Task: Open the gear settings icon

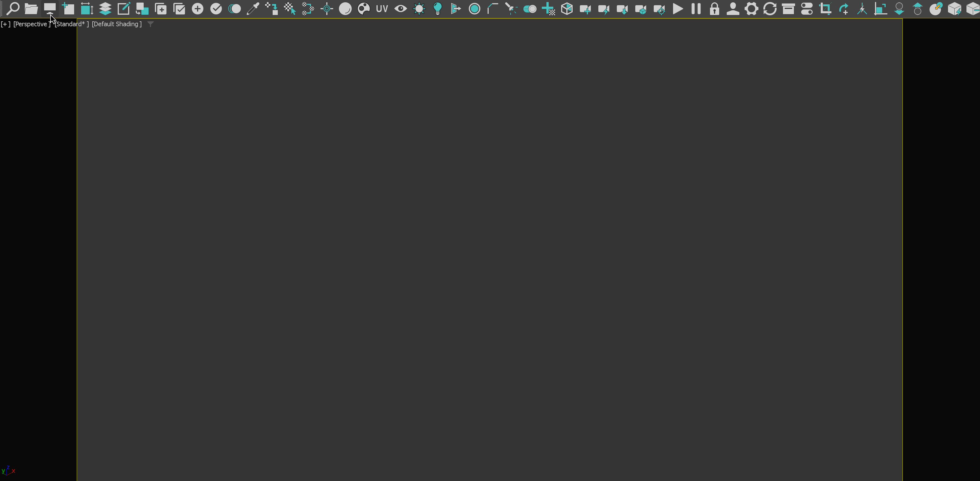Action: coord(751,8)
